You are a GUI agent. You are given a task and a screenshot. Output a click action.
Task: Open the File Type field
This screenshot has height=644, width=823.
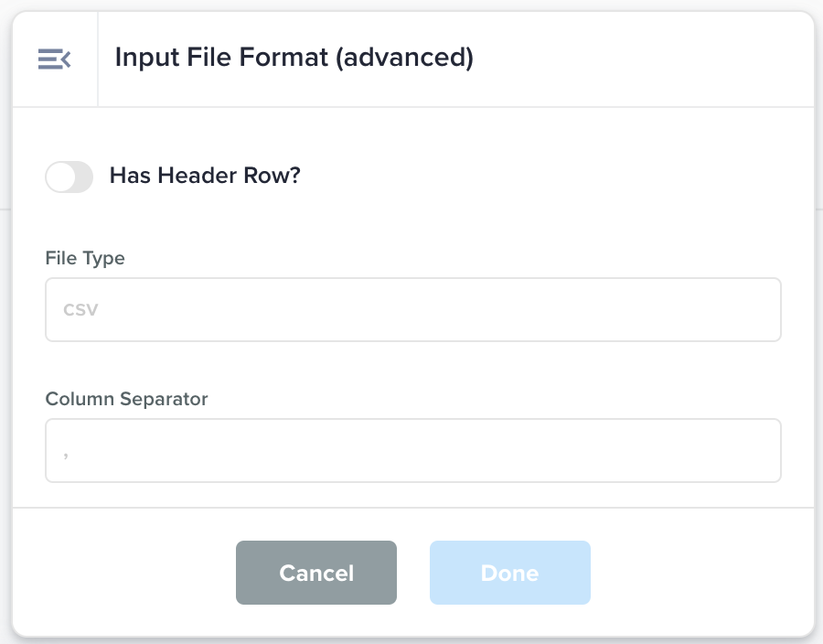[x=412, y=310]
